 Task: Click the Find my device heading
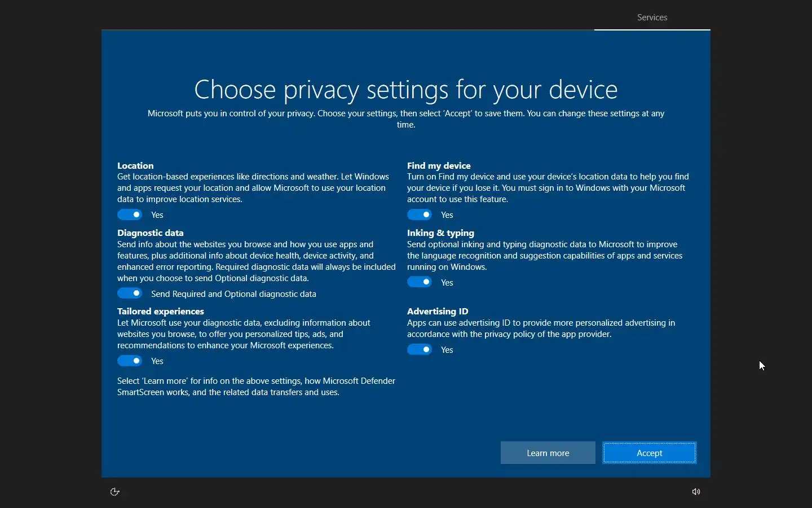439,165
